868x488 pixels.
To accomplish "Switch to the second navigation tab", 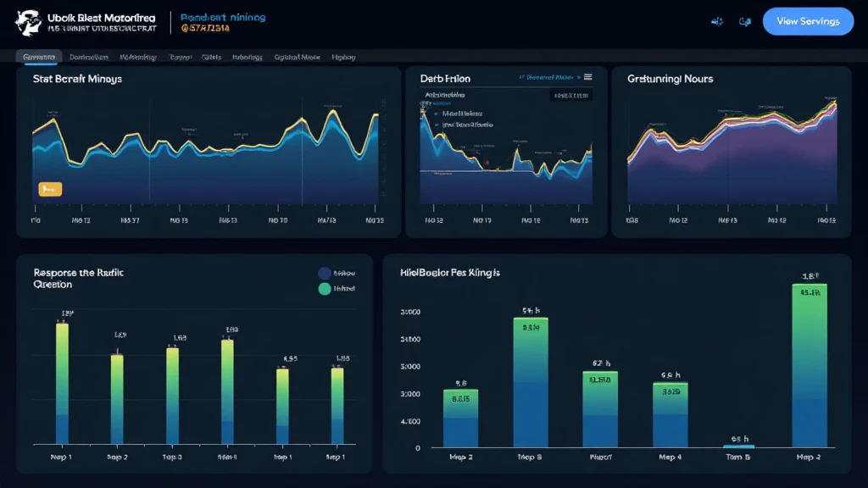I will [88, 58].
